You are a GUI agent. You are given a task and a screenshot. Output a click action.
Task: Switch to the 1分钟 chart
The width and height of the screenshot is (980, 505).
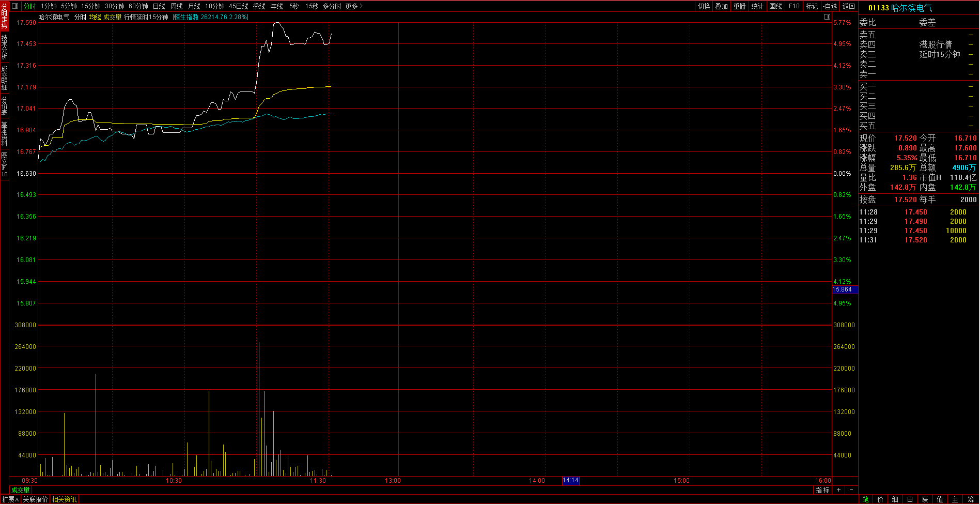(x=49, y=6)
